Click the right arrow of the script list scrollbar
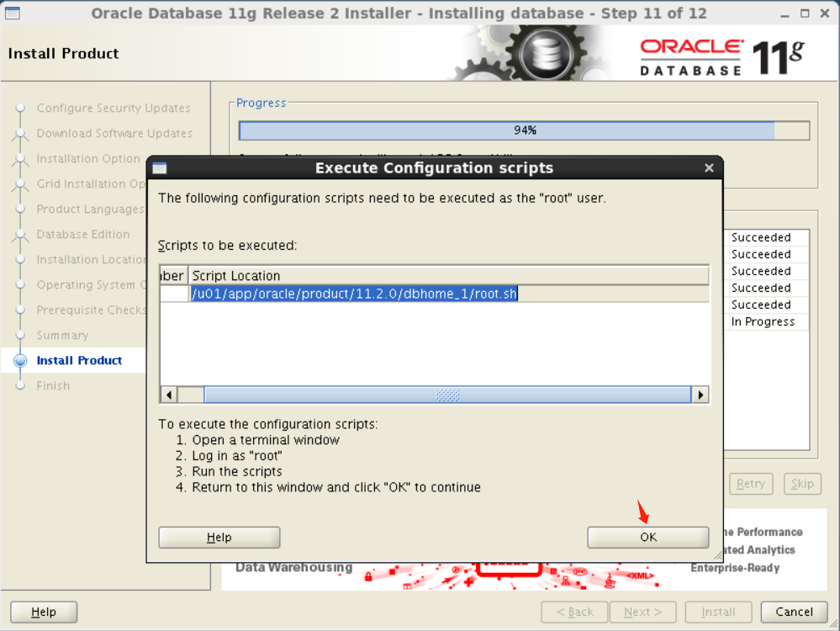The width and height of the screenshot is (840, 631). tap(700, 394)
